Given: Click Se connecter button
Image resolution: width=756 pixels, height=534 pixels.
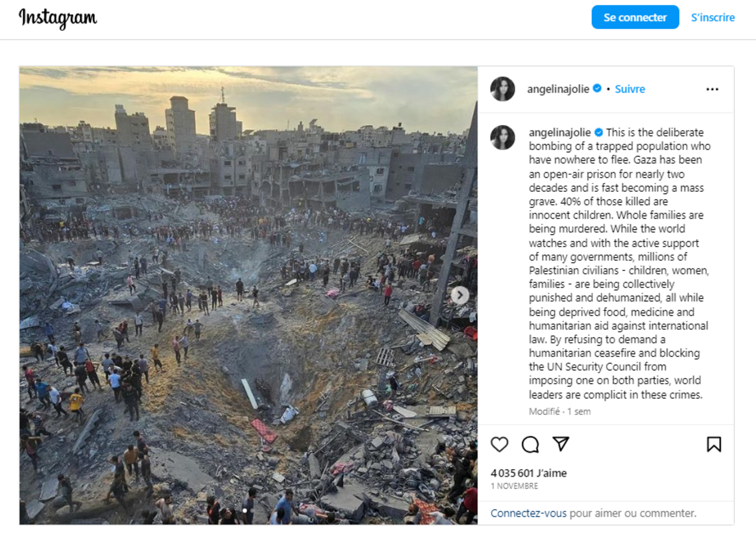Looking at the screenshot, I should (635, 17).
